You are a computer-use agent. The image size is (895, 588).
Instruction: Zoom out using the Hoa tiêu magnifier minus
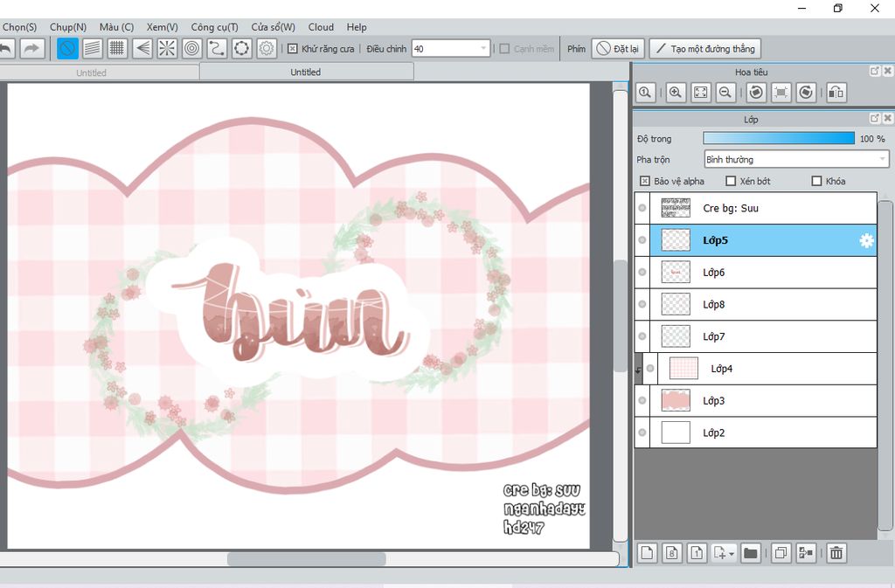click(725, 93)
